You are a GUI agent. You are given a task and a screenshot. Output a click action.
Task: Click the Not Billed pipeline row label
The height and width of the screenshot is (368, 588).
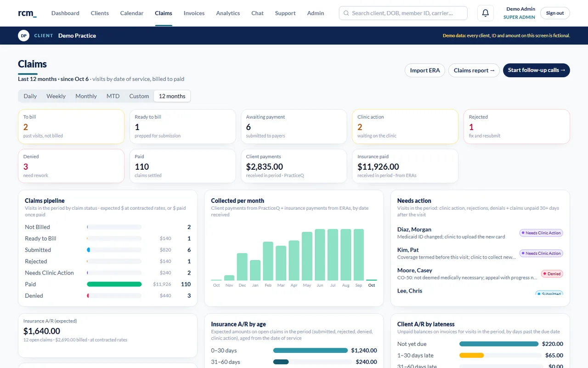38,227
